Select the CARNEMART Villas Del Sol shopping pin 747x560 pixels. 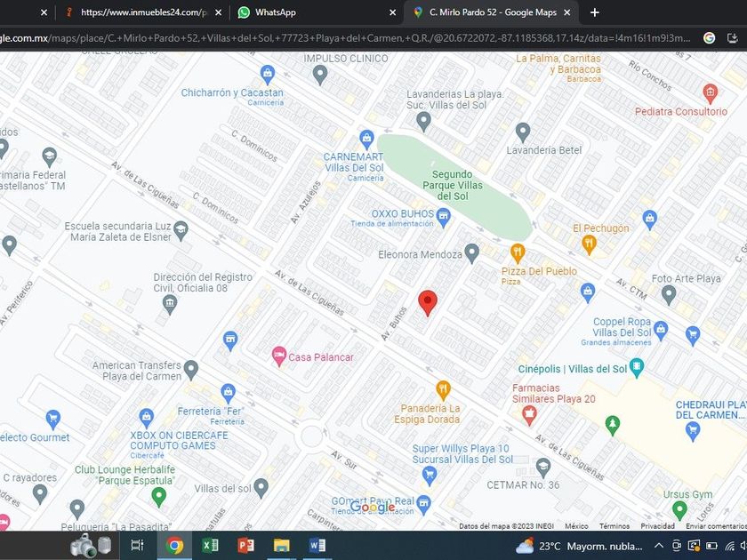(x=366, y=139)
